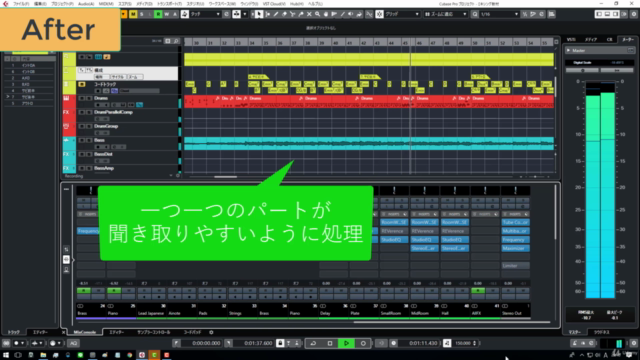Select the Object Selection arrow tool
Screen dimensions: 640x360
coord(259,14)
